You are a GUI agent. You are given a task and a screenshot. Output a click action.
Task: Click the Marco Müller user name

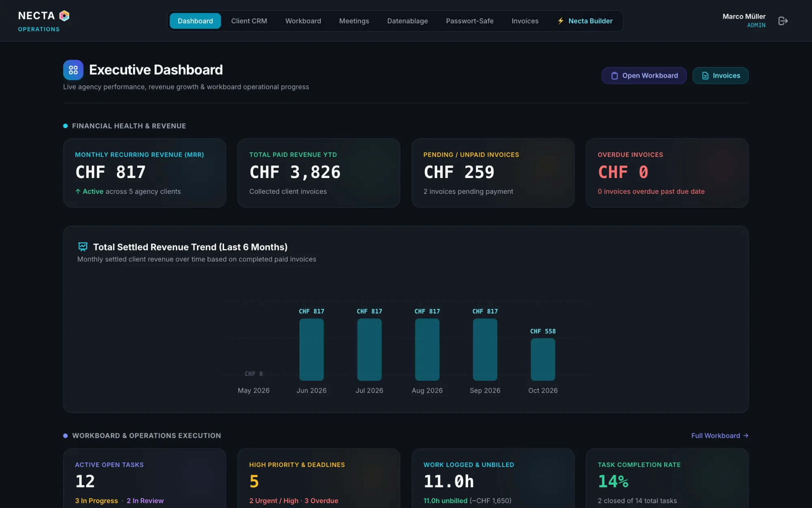point(744,16)
